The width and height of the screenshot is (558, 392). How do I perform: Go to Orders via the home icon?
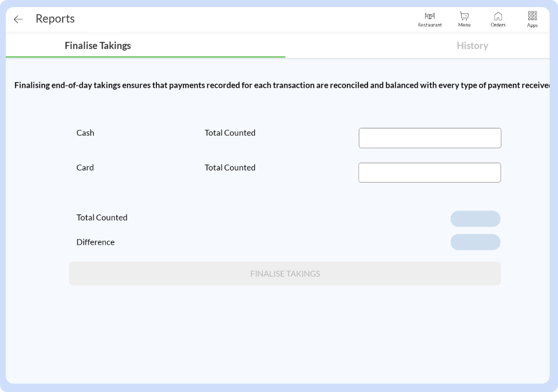498,15
